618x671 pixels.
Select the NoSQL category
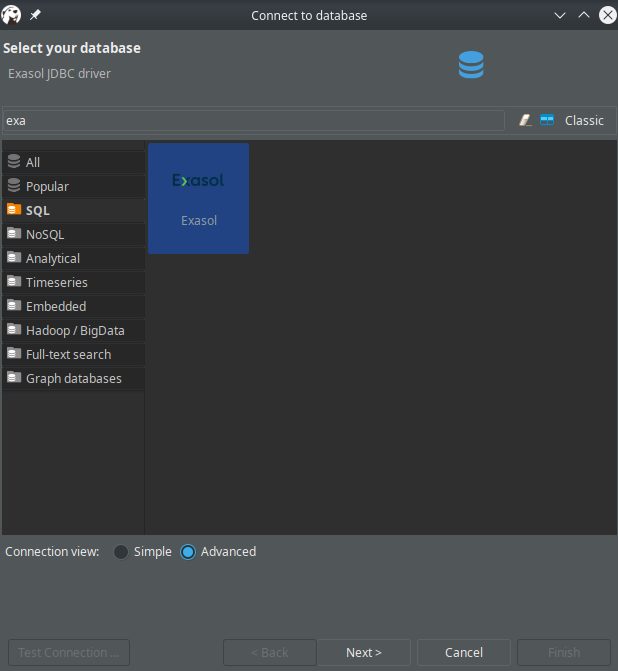pos(74,234)
